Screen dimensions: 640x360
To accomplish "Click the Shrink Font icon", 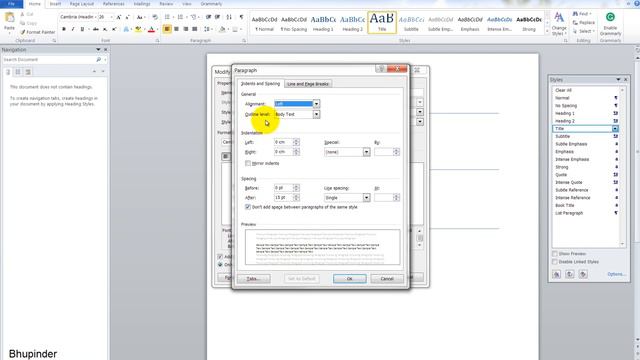I will pyautogui.click(x=127, y=17).
